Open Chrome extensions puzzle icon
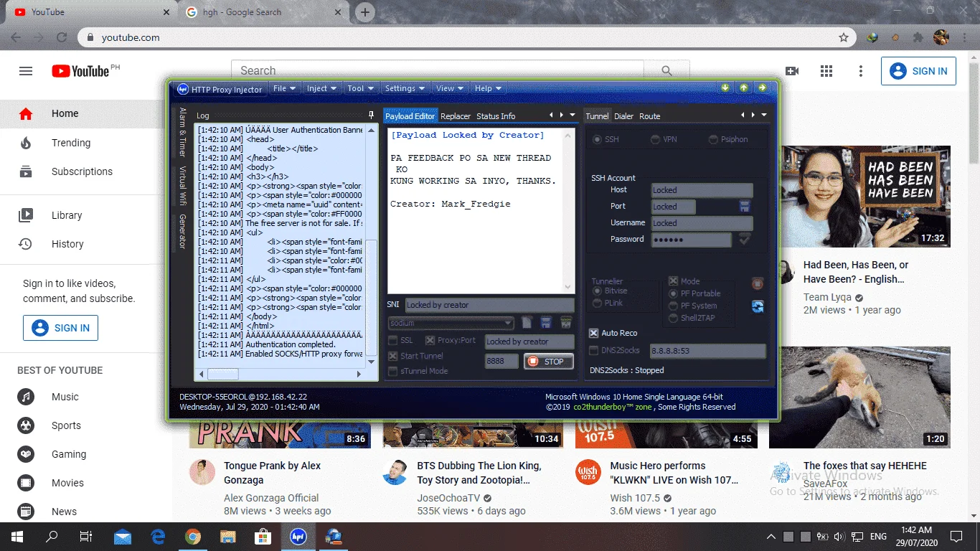 (x=918, y=37)
